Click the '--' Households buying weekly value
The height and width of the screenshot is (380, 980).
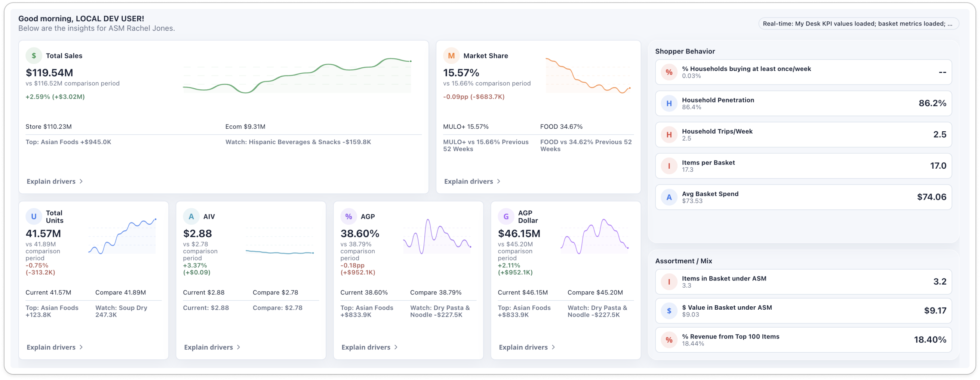[x=942, y=72]
